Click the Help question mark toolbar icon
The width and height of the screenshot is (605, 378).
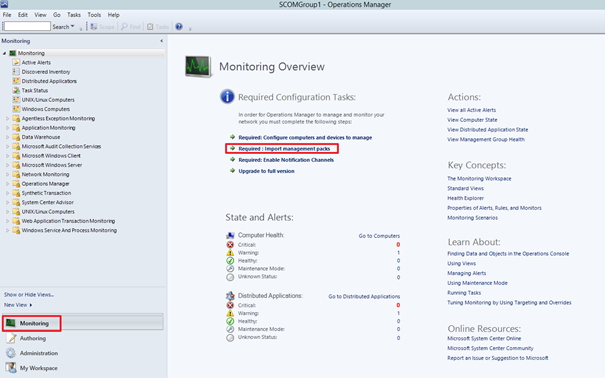pyautogui.click(x=179, y=26)
